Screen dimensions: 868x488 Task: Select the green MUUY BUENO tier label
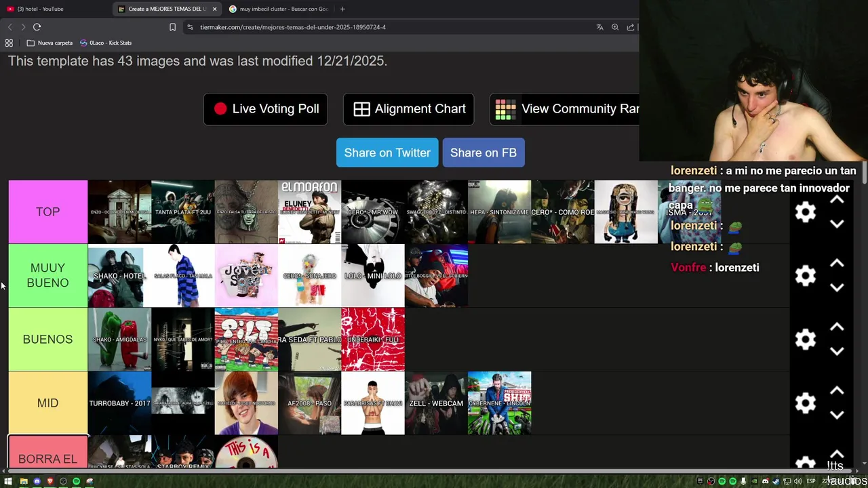(48, 275)
